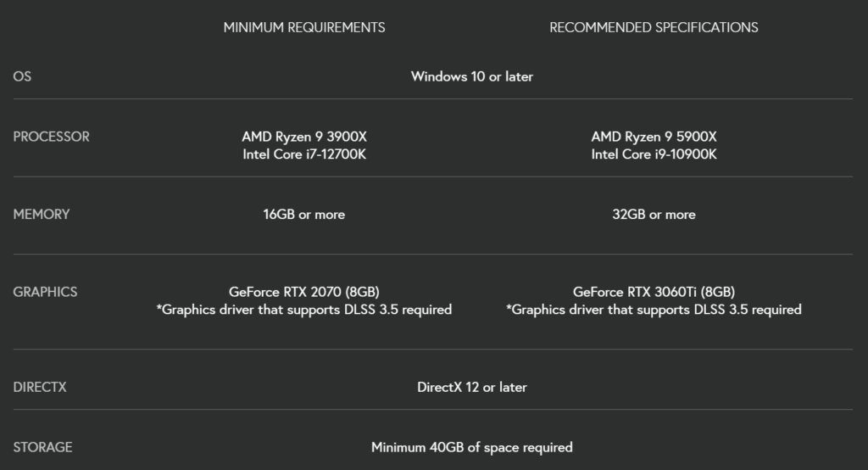Click AMD Ryzen 9 3900X minimum processor

coord(304,137)
